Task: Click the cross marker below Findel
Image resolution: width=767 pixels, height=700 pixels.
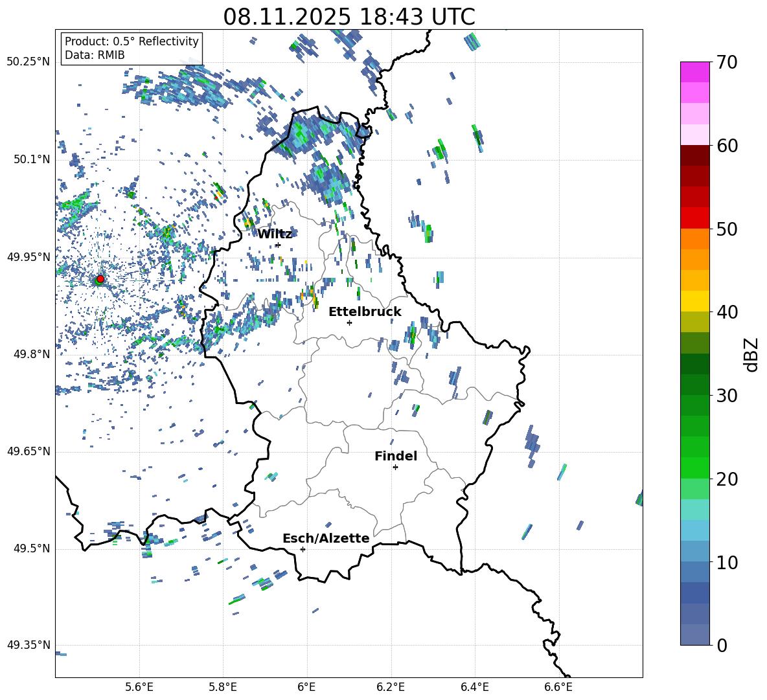Action: click(x=395, y=468)
